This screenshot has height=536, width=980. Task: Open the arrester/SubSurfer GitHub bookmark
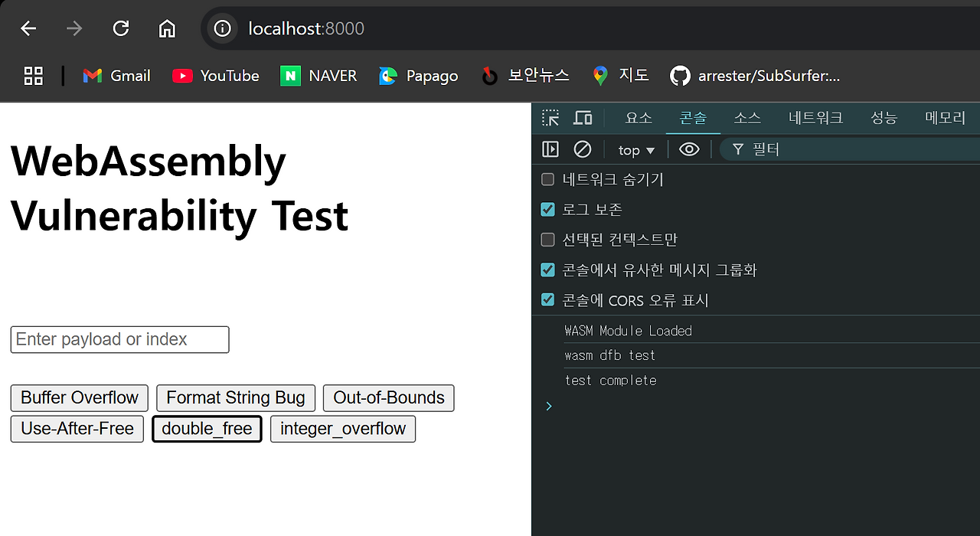click(x=755, y=76)
